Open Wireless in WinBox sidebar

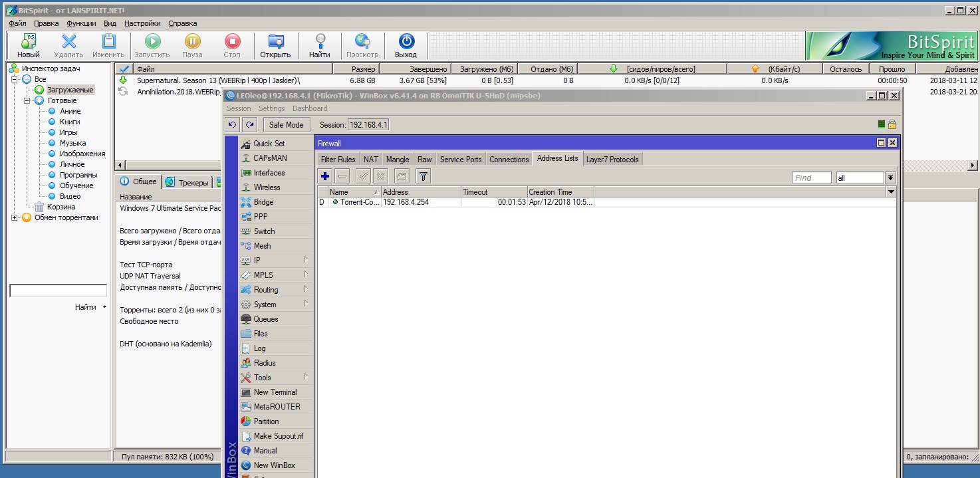[276, 187]
